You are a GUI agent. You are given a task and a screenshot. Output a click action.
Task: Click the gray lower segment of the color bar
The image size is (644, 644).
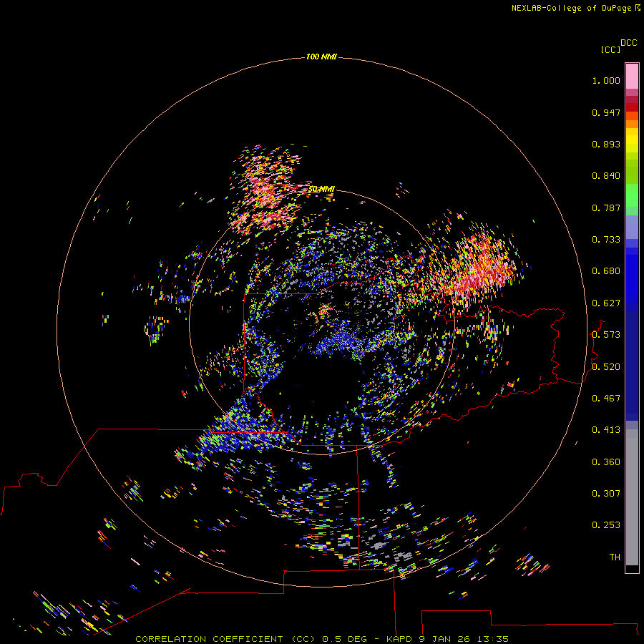632,497
